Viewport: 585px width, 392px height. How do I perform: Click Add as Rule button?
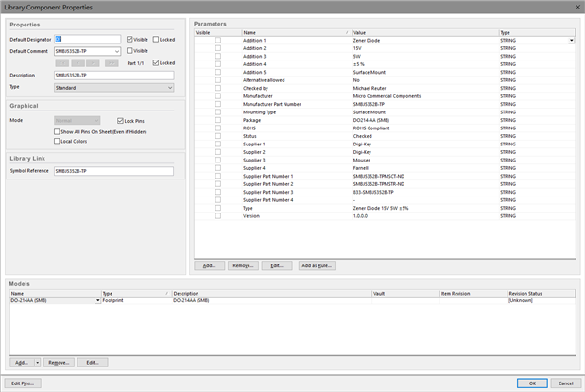pos(317,266)
